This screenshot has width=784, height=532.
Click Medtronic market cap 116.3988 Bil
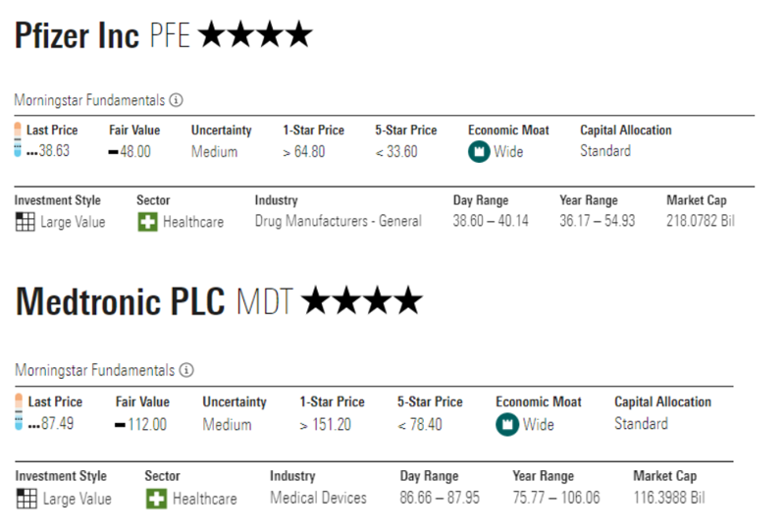pyautogui.click(x=668, y=498)
